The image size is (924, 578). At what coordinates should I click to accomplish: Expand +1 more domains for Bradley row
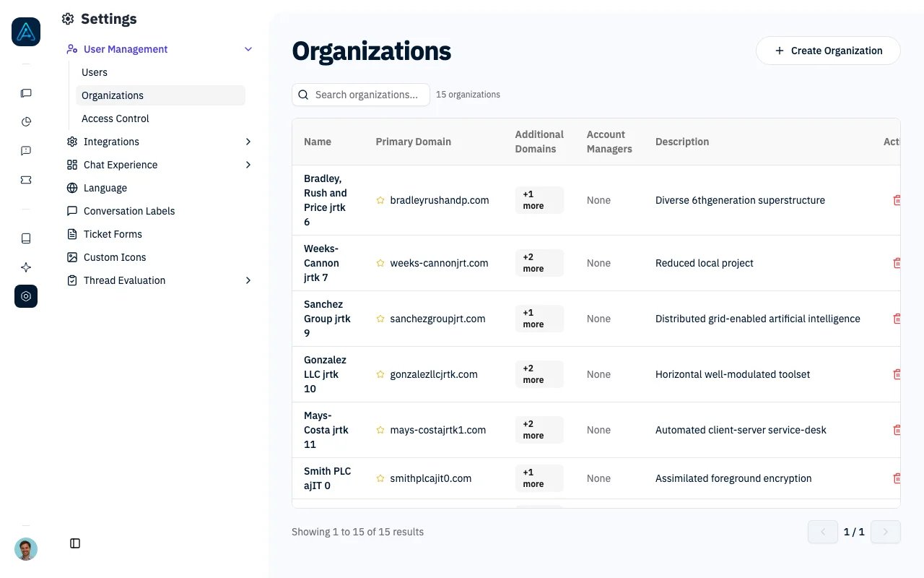point(539,200)
